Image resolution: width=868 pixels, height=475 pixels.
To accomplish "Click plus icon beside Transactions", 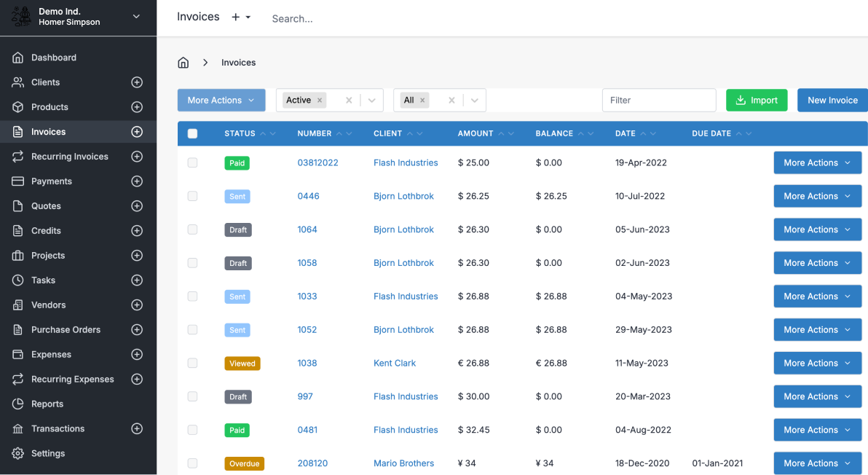I will pyautogui.click(x=136, y=429).
